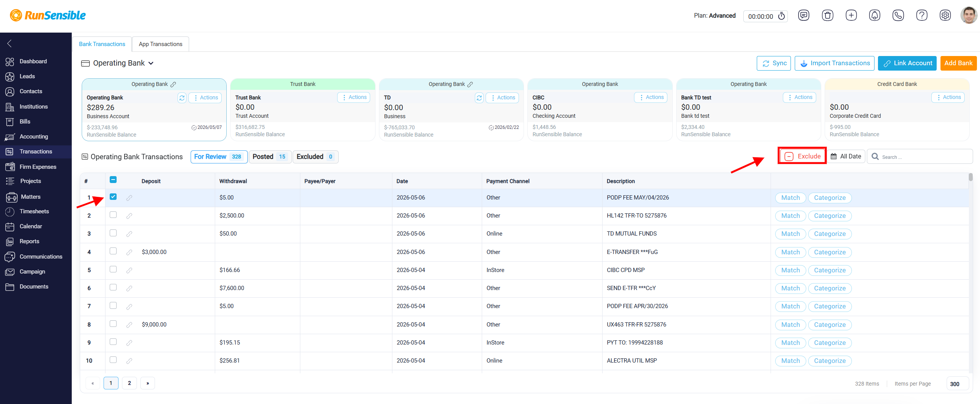Click Import Transactions button
This screenshot has height=404, width=980.
click(x=835, y=63)
